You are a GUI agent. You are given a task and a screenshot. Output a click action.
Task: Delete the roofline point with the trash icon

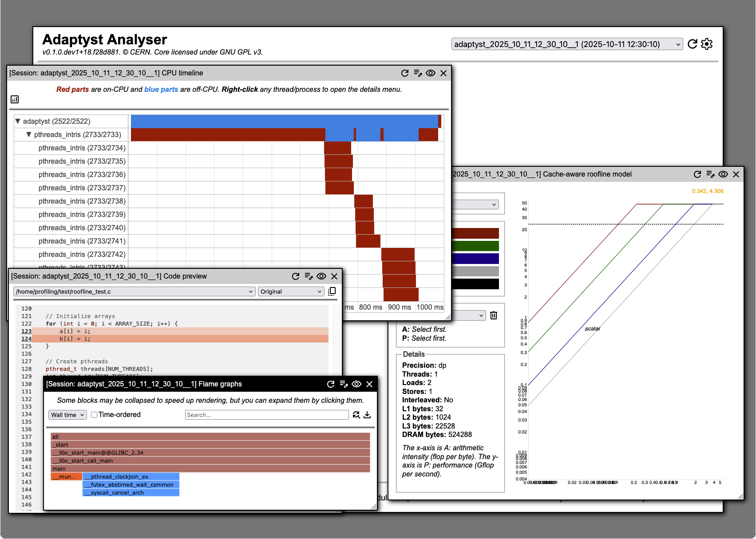tap(494, 315)
